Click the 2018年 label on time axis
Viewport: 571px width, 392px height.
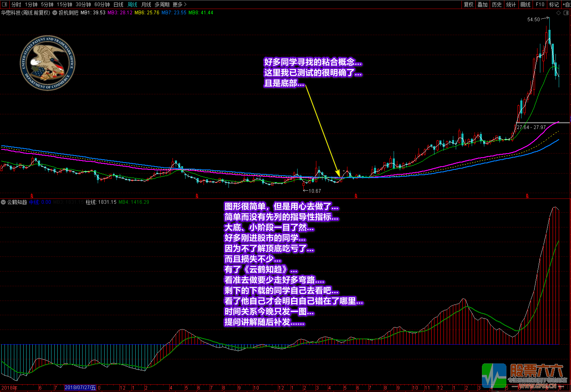coord(9,388)
